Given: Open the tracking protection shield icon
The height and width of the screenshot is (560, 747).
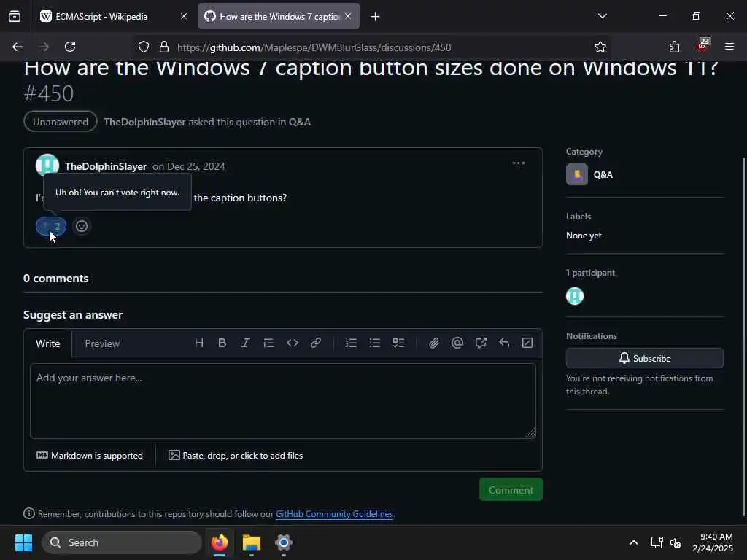Looking at the screenshot, I should pos(144,47).
